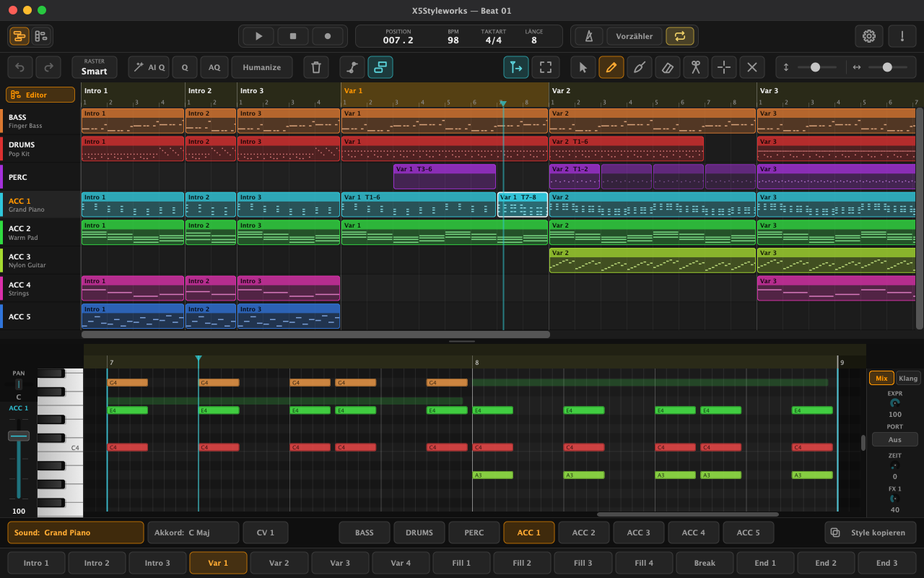Click the Stop transport button

tap(293, 36)
